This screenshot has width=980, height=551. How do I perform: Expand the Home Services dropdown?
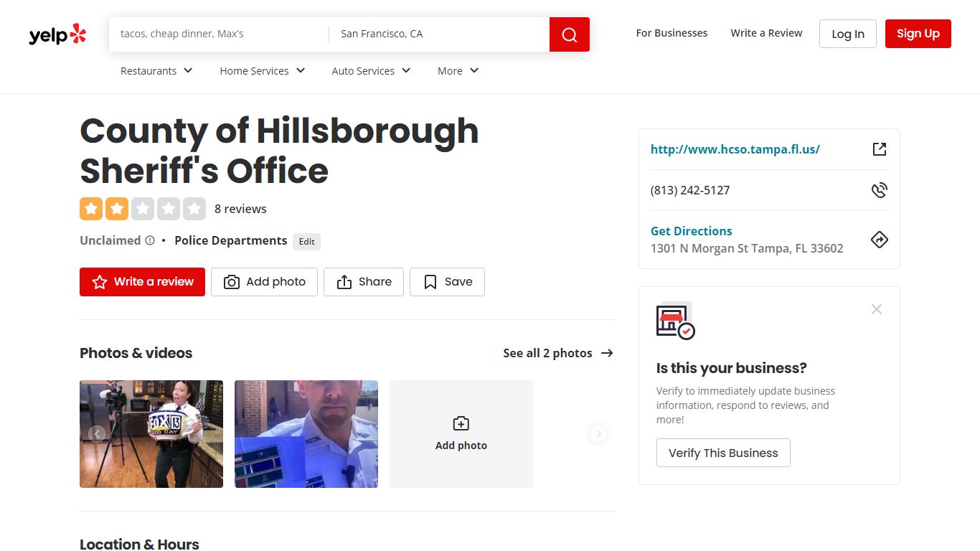tap(262, 71)
